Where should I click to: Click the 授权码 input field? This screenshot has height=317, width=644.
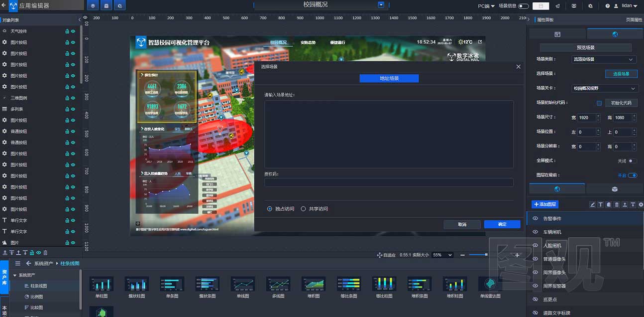(389, 182)
